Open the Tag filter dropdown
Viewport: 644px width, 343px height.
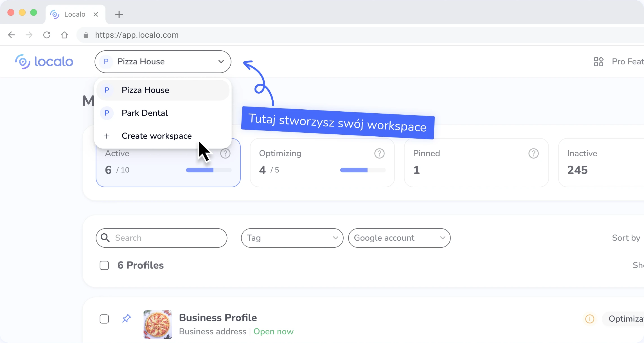[292, 238]
